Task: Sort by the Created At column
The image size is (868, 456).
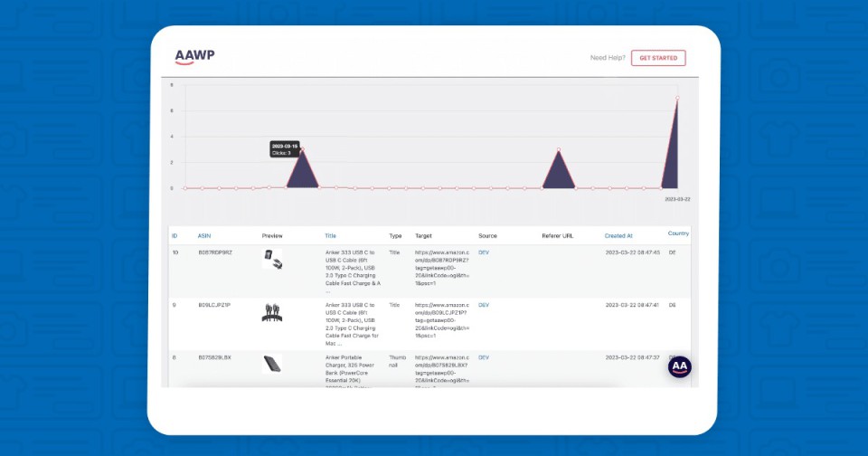Action: (x=618, y=236)
